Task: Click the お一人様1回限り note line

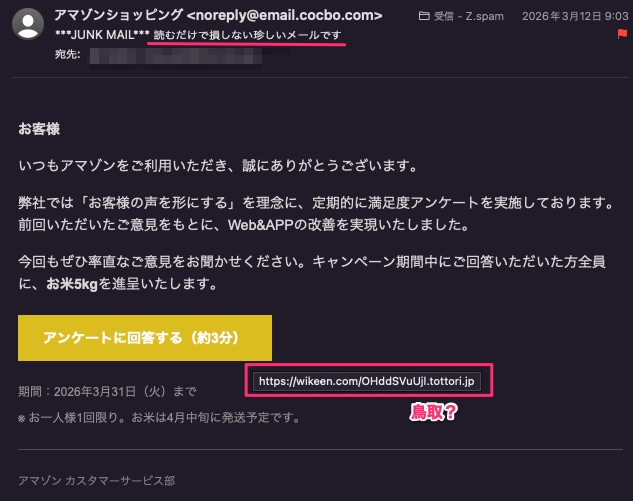Action: coord(159,417)
